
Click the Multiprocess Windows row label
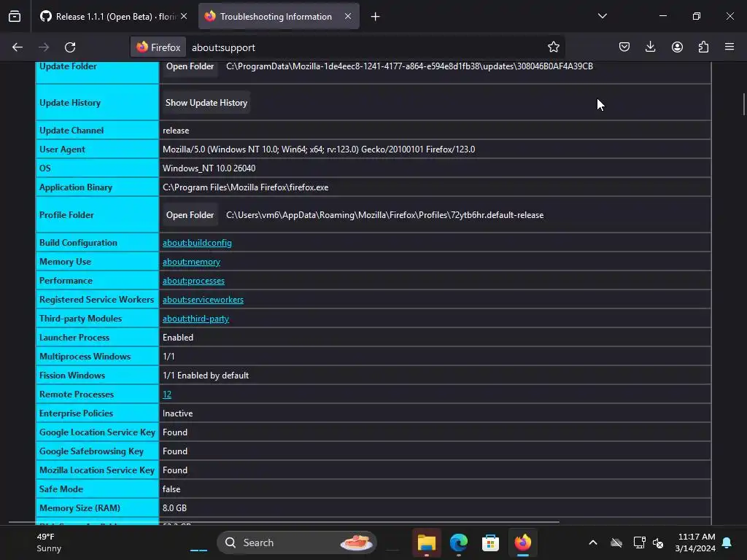(x=85, y=357)
